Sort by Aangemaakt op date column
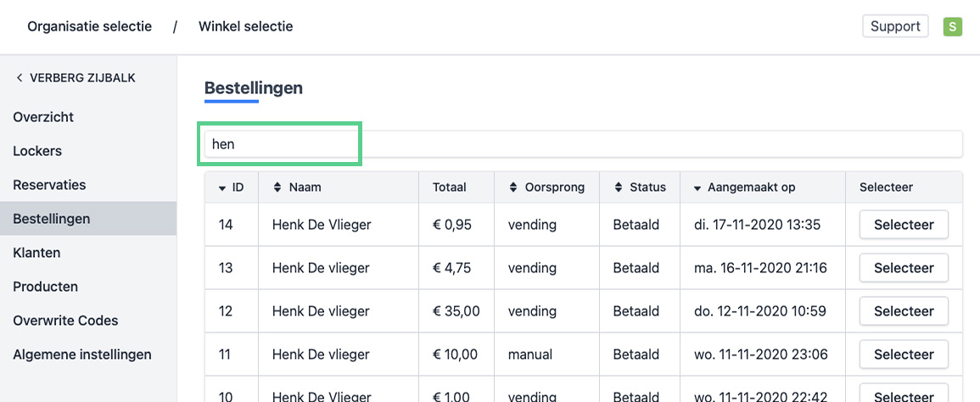The height and width of the screenshot is (402, 980). [x=697, y=187]
